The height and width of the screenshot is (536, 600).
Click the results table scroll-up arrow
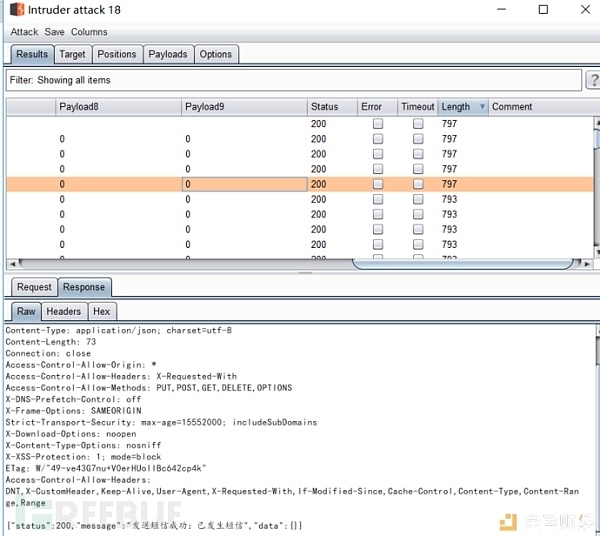point(596,123)
